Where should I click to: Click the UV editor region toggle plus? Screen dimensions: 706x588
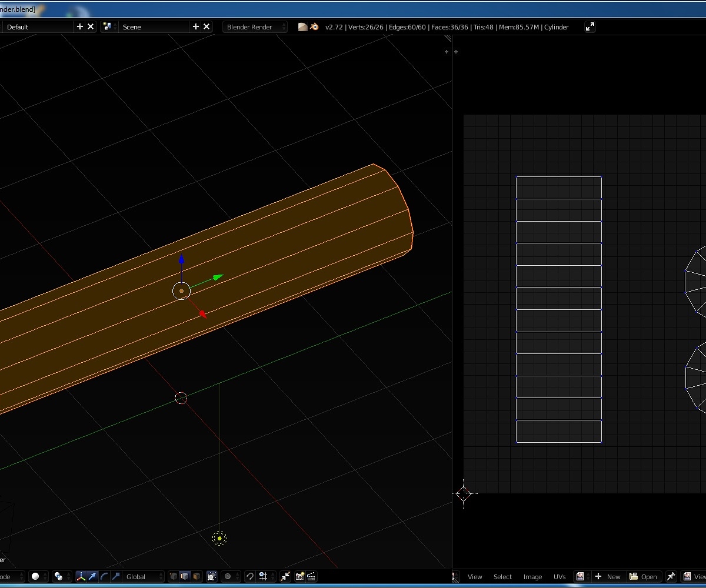tap(456, 52)
